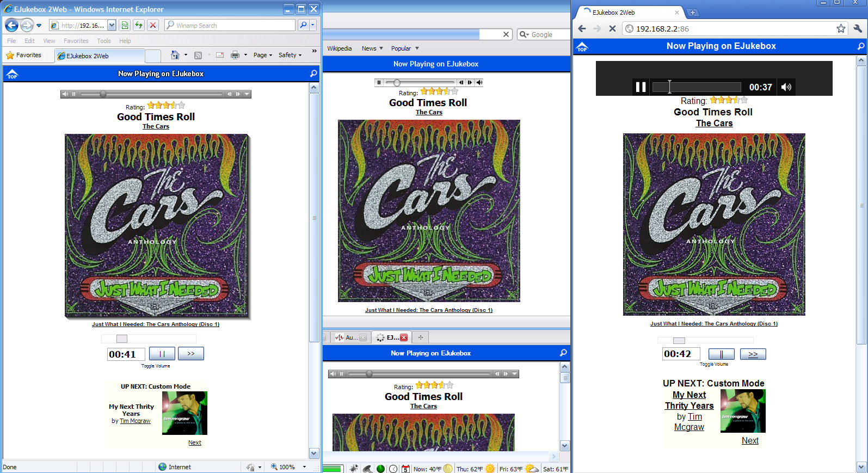Viewport: 868px width, 473px height.
Task: Click The Cars artist link in Internet Explorer
Action: [156, 126]
